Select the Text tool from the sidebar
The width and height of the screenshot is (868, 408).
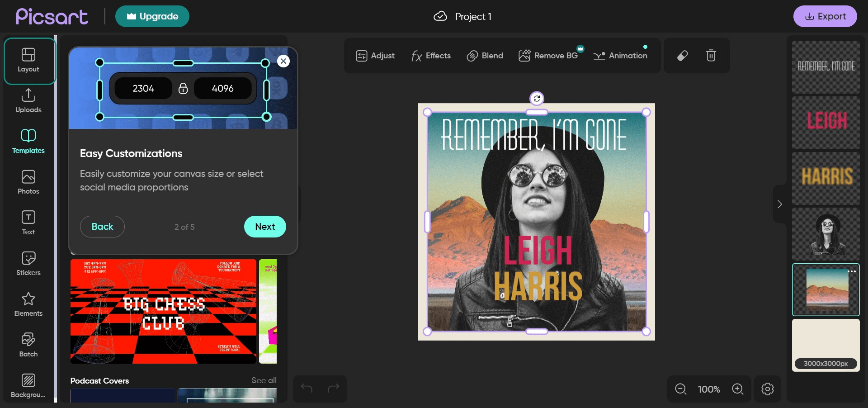[28, 222]
